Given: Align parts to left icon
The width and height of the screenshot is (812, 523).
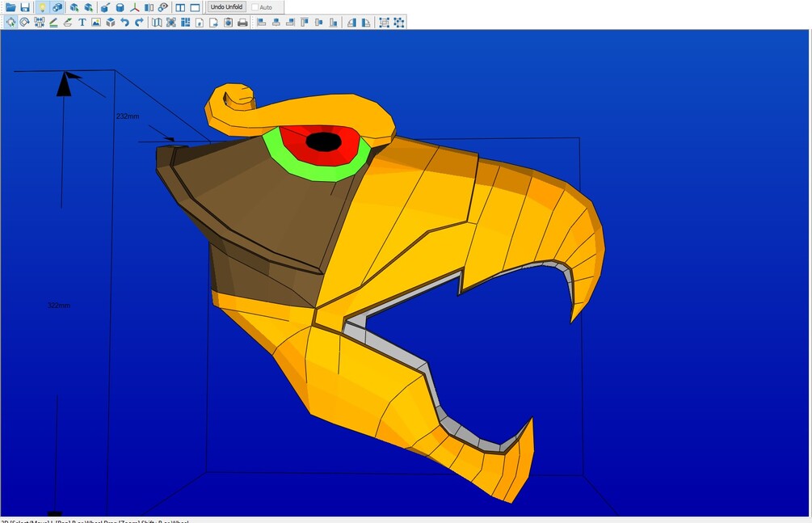Looking at the screenshot, I should 262,23.
